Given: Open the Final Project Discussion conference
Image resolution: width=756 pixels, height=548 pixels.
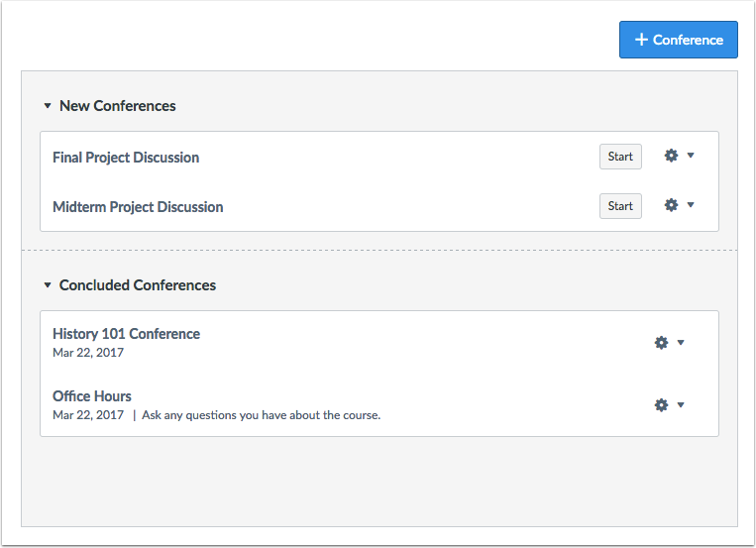Looking at the screenshot, I should (x=126, y=158).
